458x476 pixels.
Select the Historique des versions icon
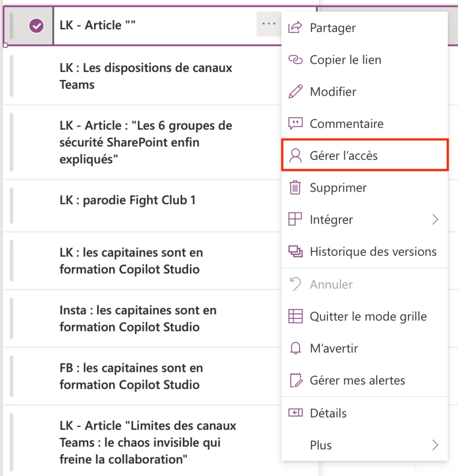294,251
